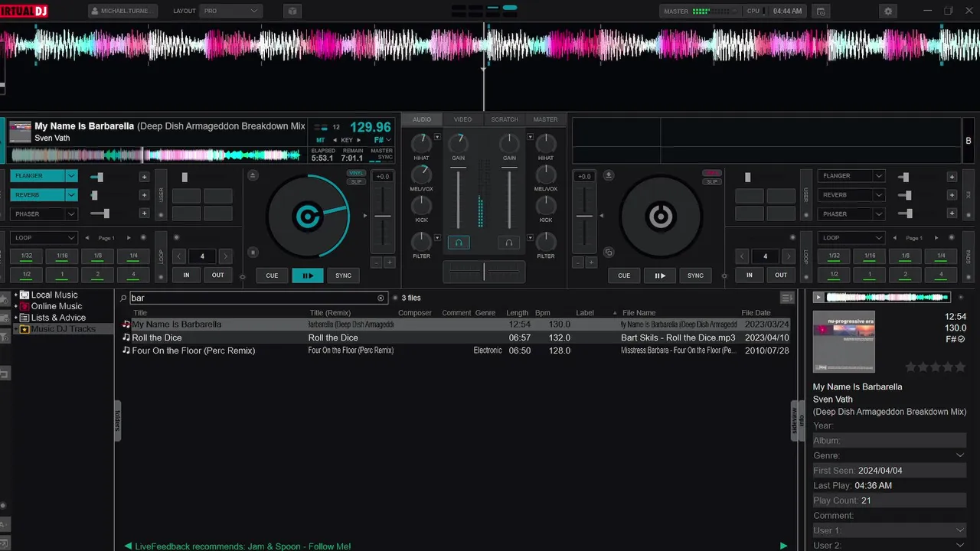This screenshot has height=551, width=980.
Task: Double the right deck loop with right arrow
Action: [x=788, y=256]
